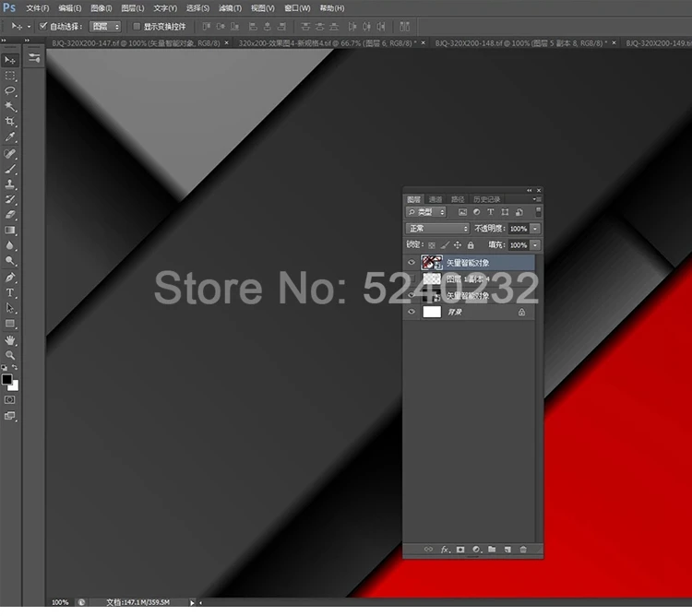
Task: Select the Pen tool
Action: 10,278
